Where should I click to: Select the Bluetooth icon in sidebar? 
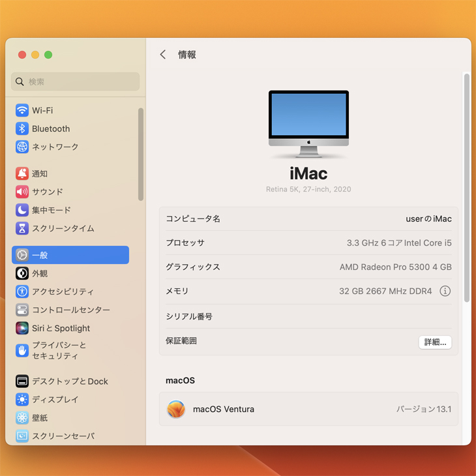(22, 129)
